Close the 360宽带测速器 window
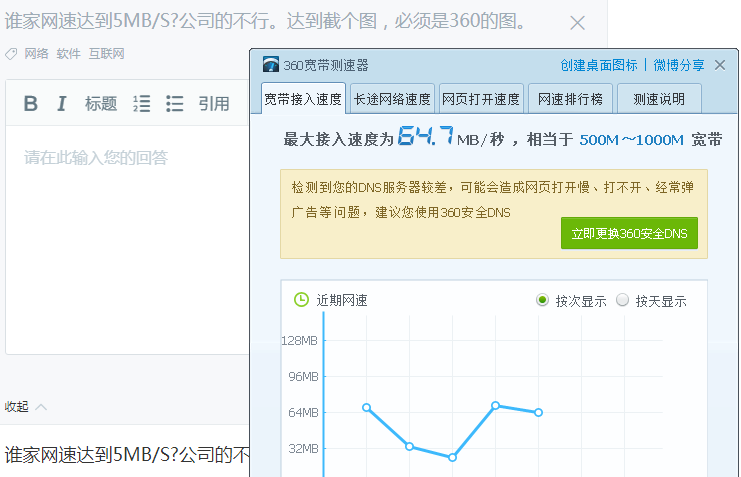The width and height of the screenshot is (741, 477). pyautogui.click(x=720, y=65)
